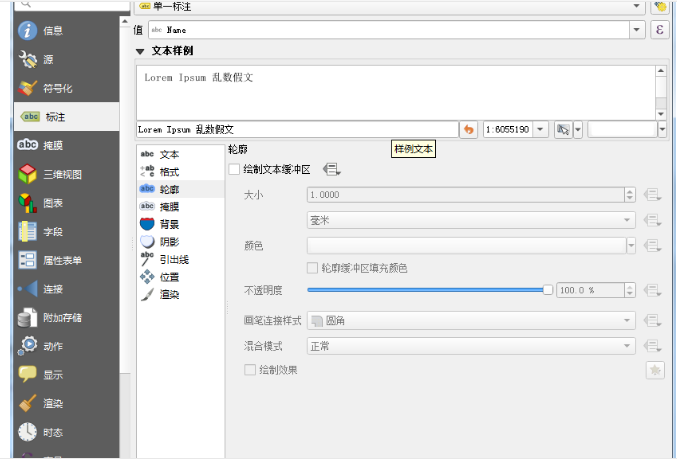Open data-defined override for 颜色

(652, 246)
